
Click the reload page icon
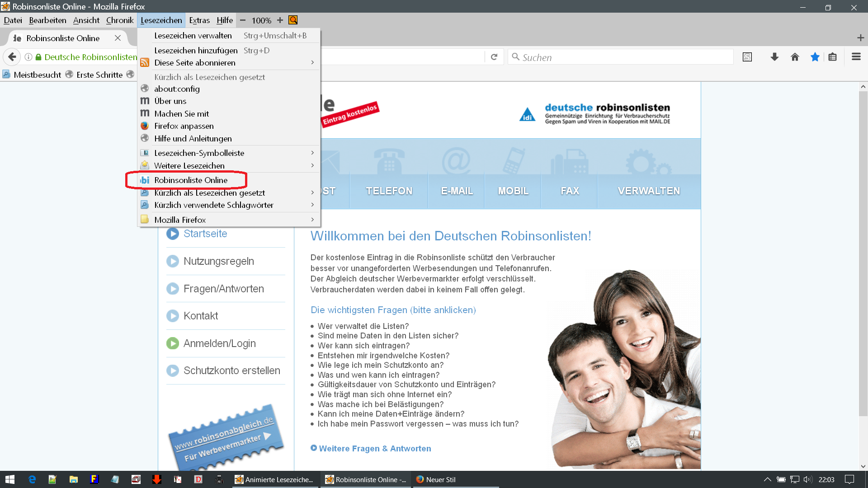[x=494, y=57]
